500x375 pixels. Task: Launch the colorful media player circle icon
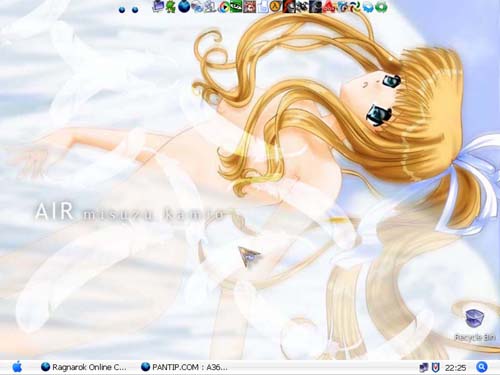(224, 7)
